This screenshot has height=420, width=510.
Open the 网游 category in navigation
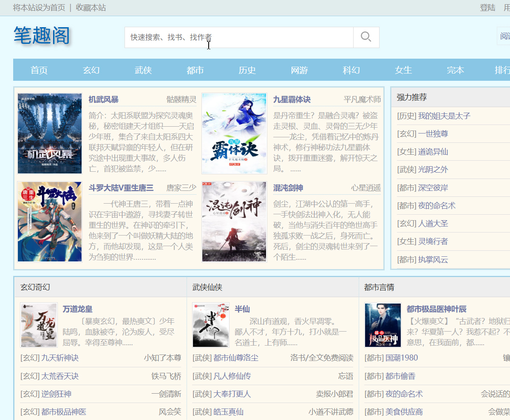(299, 70)
